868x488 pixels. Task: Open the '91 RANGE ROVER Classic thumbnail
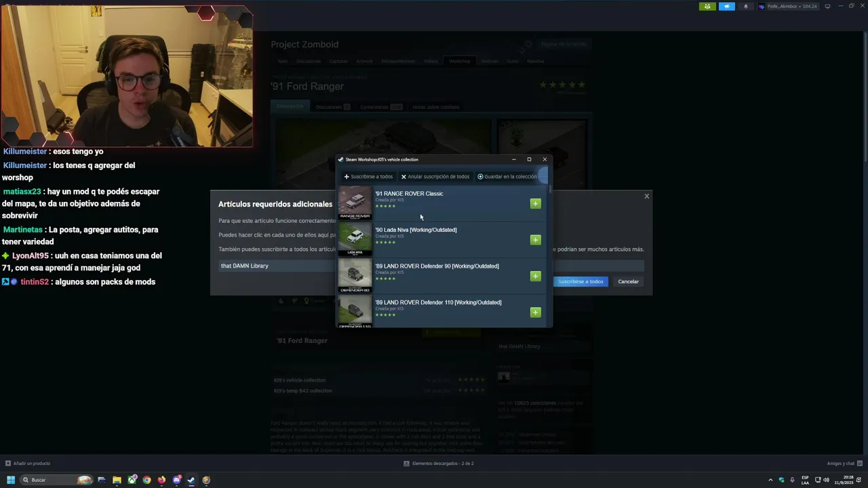(x=355, y=203)
